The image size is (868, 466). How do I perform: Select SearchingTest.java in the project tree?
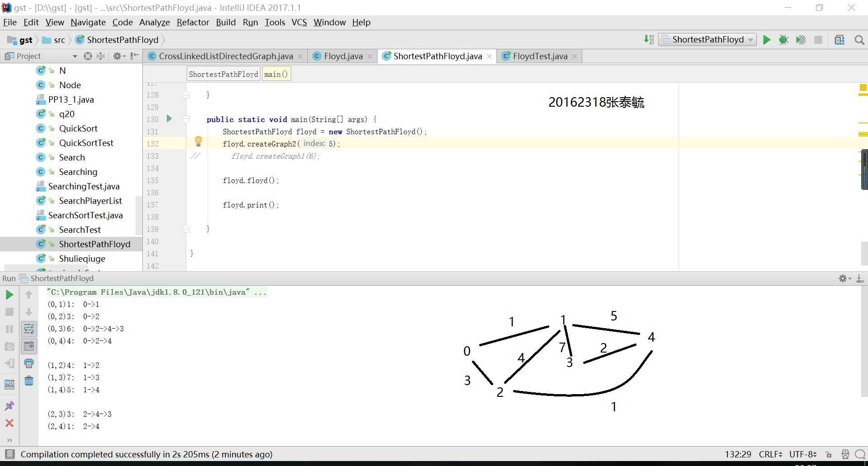point(84,186)
